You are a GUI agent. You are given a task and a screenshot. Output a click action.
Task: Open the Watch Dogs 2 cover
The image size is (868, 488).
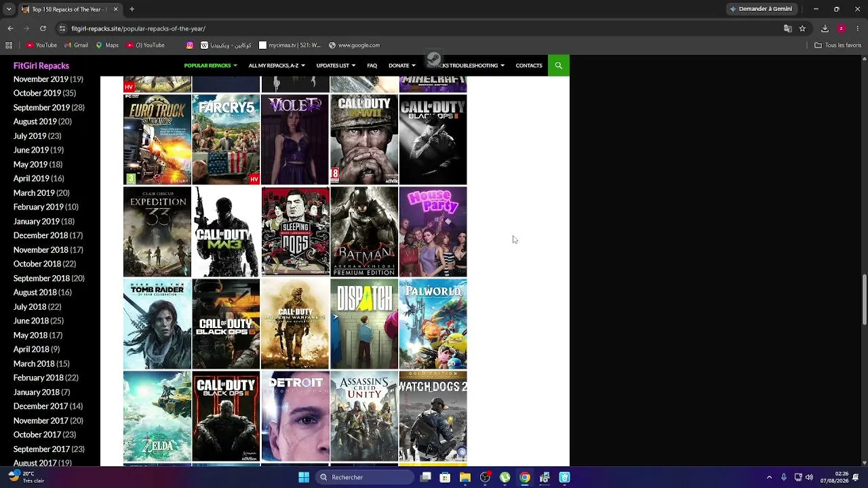click(x=433, y=416)
